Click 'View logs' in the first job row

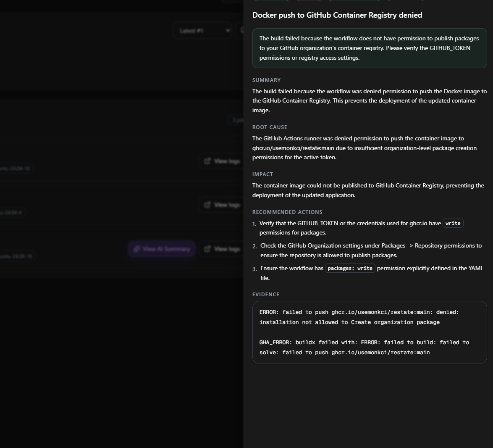[x=222, y=161]
